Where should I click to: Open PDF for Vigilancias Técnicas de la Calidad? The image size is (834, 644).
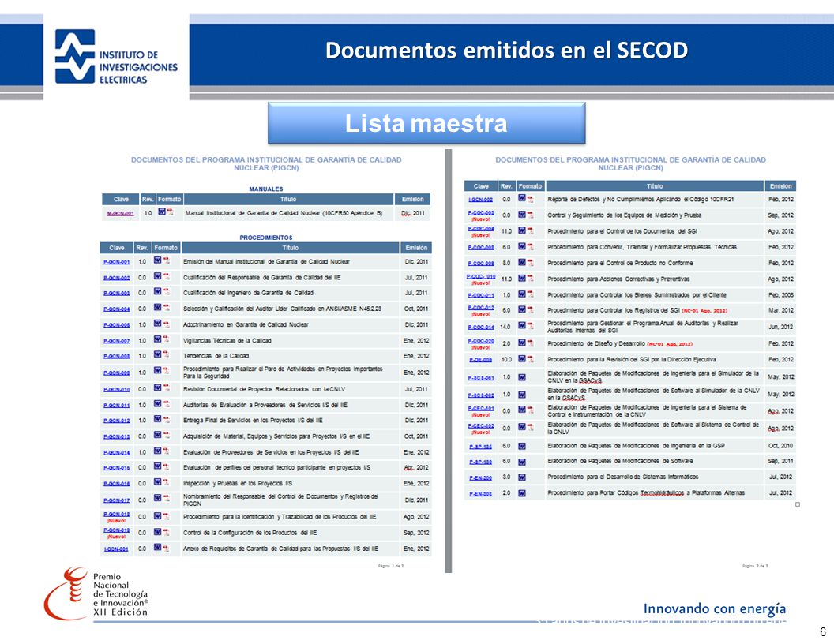click(167, 339)
